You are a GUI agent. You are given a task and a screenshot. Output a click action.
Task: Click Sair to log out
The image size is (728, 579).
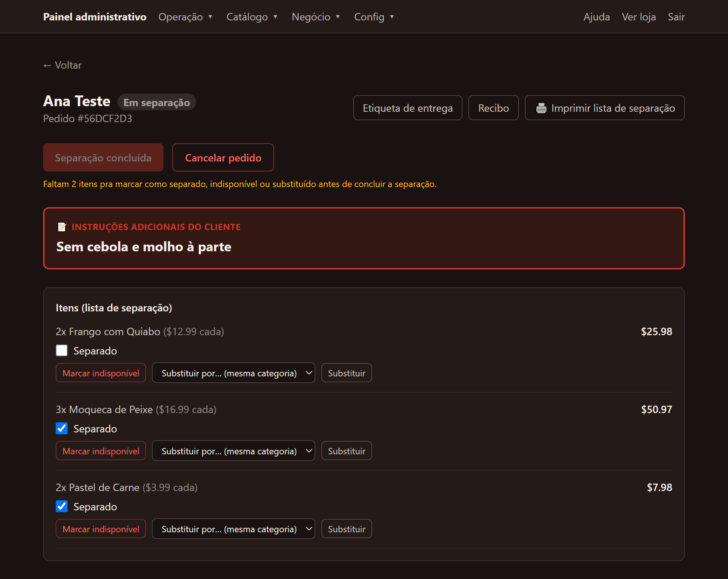coord(676,17)
